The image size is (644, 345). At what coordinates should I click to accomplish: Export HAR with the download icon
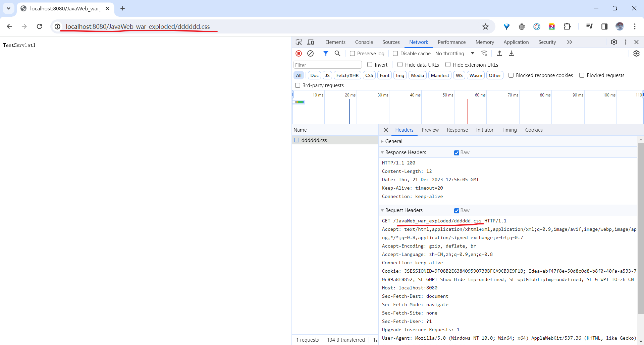(x=511, y=53)
